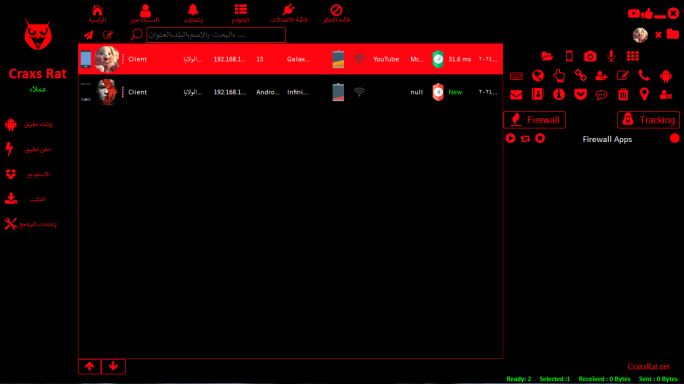Open the apps grid icon
The width and height of the screenshot is (684, 384).
coord(633,56)
